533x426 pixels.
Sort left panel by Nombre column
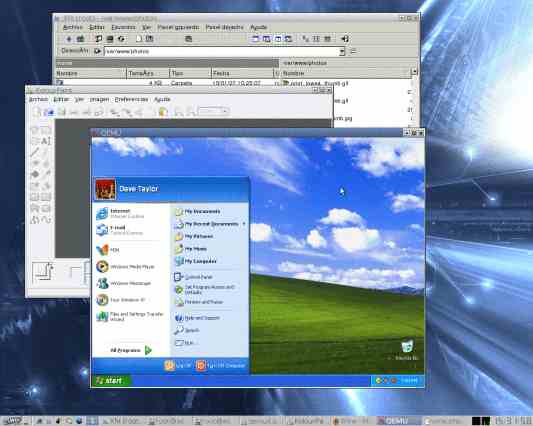(x=90, y=73)
